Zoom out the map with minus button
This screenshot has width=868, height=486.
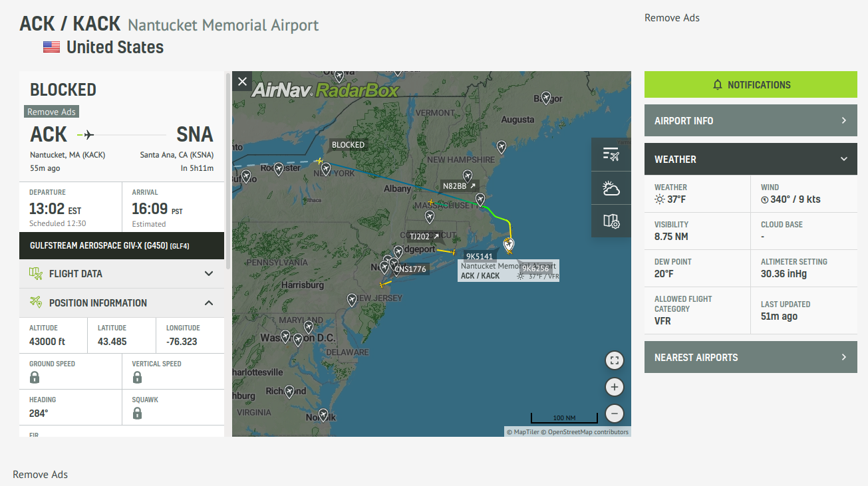point(615,413)
